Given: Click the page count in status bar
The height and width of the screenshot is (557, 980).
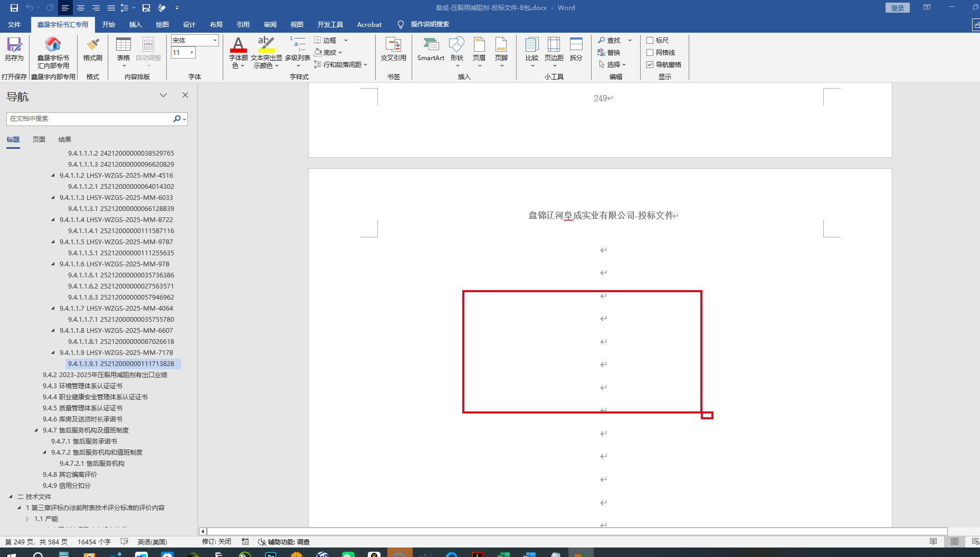Looking at the screenshot, I should [36, 542].
